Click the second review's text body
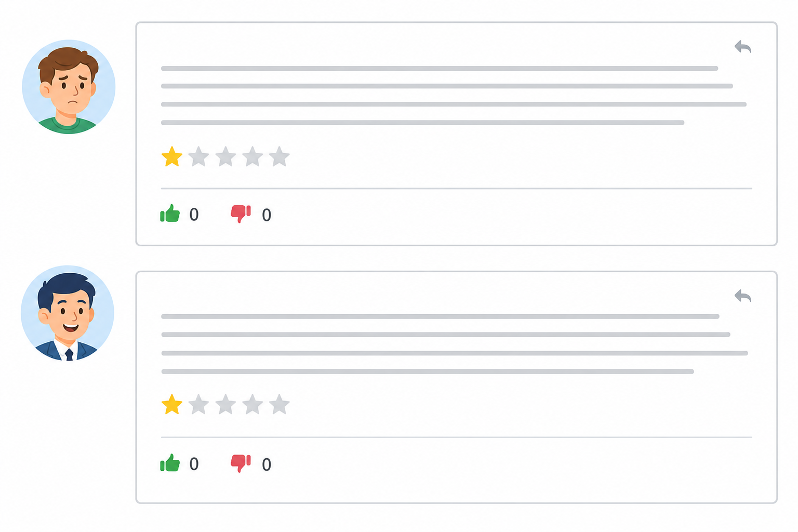The height and width of the screenshot is (532, 798). tap(454, 344)
